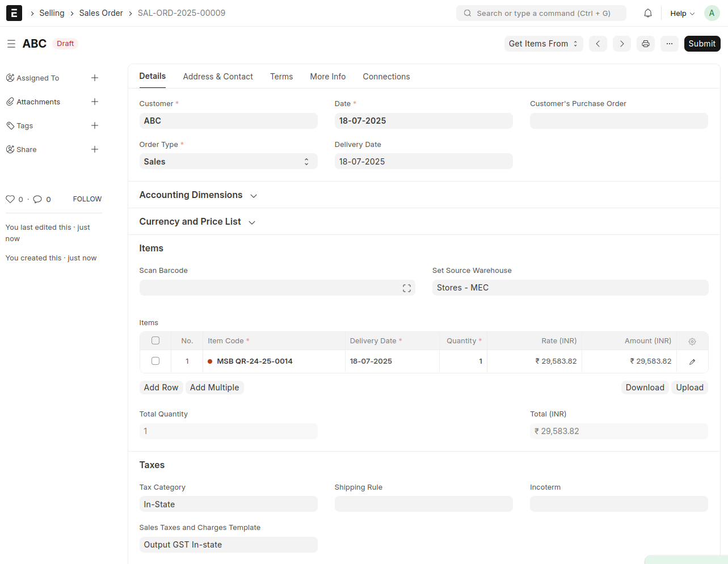This screenshot has height=564, width=728.
Task: Add an assignee with plus icon
Action: (x=95, y=78)
